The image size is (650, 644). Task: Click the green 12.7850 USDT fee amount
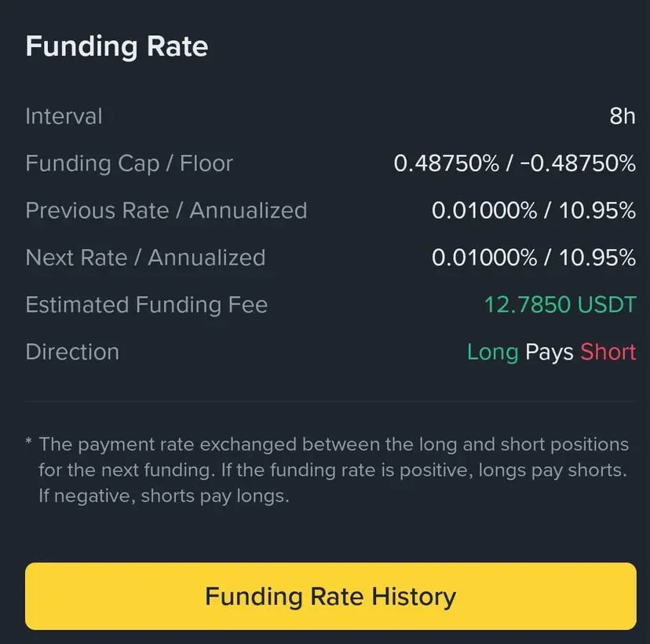click(560, 305)
